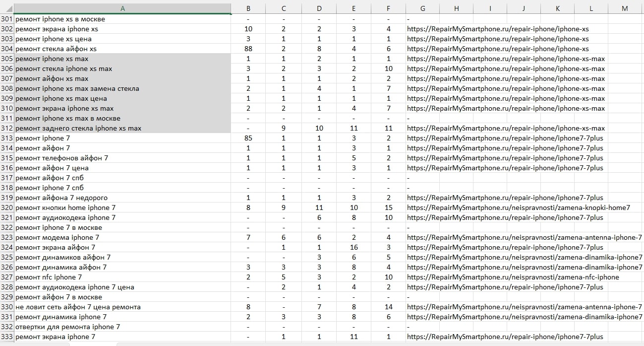Open the zamena-nfc-iphone URL

click(513, 277)
